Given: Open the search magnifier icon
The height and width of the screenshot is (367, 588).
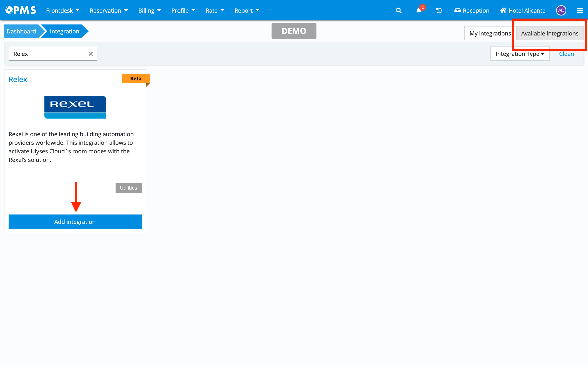Looking at the screenshot, I should coord(399,10).
